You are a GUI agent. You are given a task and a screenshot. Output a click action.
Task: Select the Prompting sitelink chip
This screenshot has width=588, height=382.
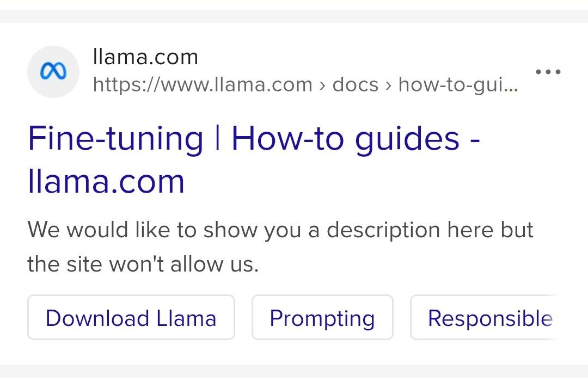[x=322, y=318]
